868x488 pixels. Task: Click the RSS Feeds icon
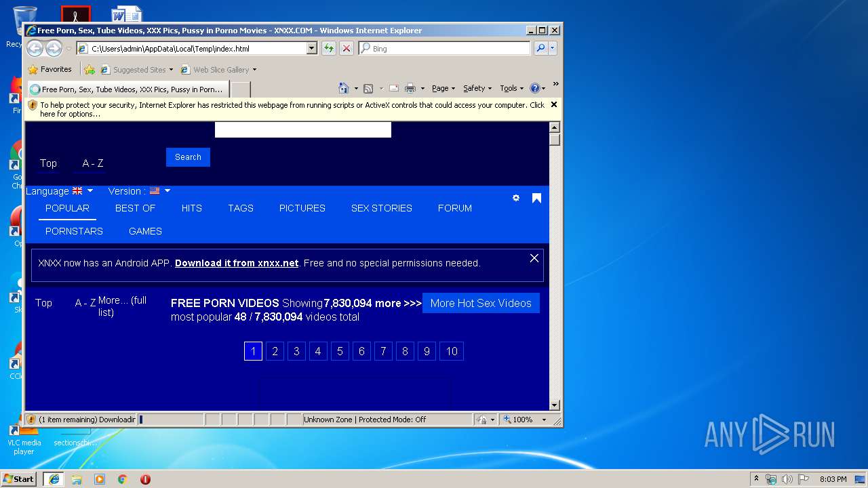pyautogui.click(x=368, y=88)
